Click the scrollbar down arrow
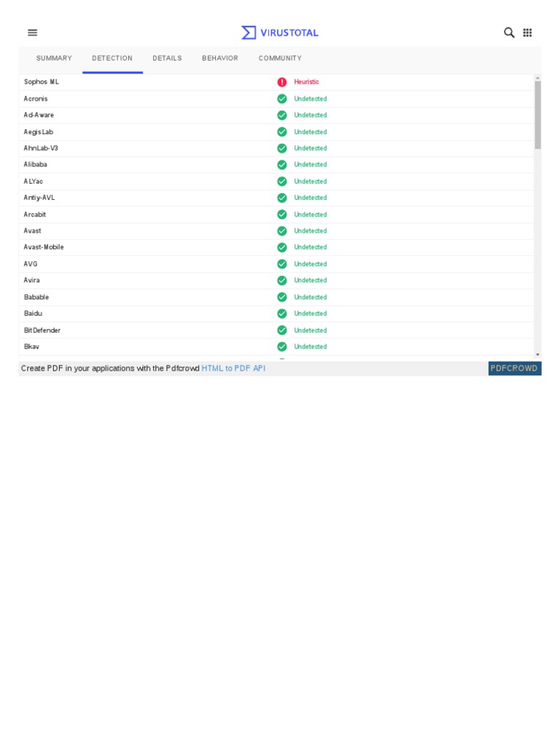 click(538, 355)
